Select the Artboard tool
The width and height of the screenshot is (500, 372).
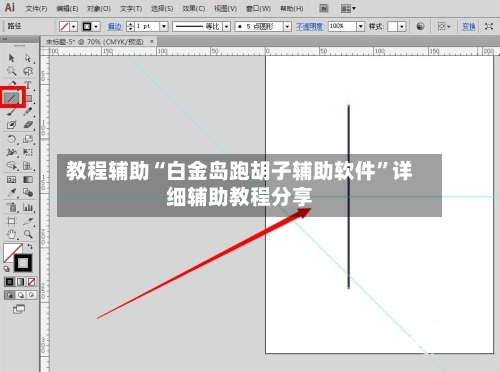point(11,221)
